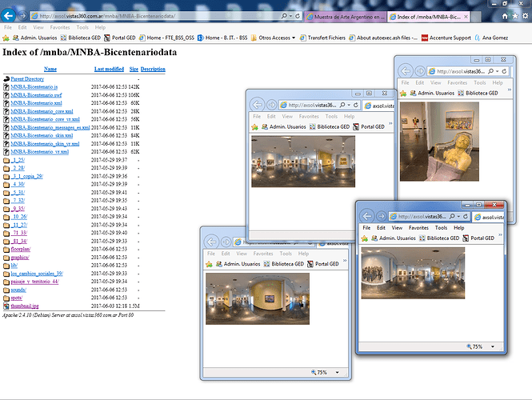Expand the Otros Accesos favorites folder
Viewport: 532px width, 400px height.
[273, 38]
